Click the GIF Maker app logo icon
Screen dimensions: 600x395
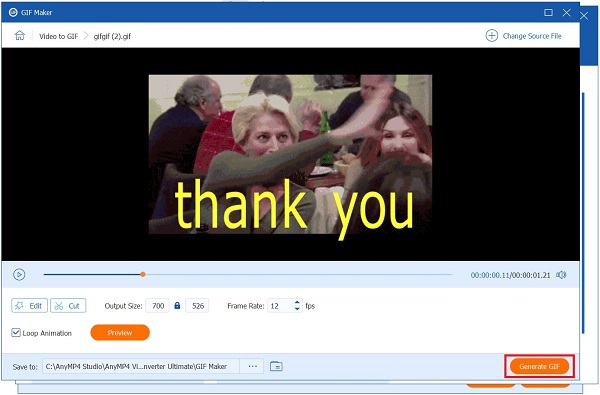pos(13,12)
